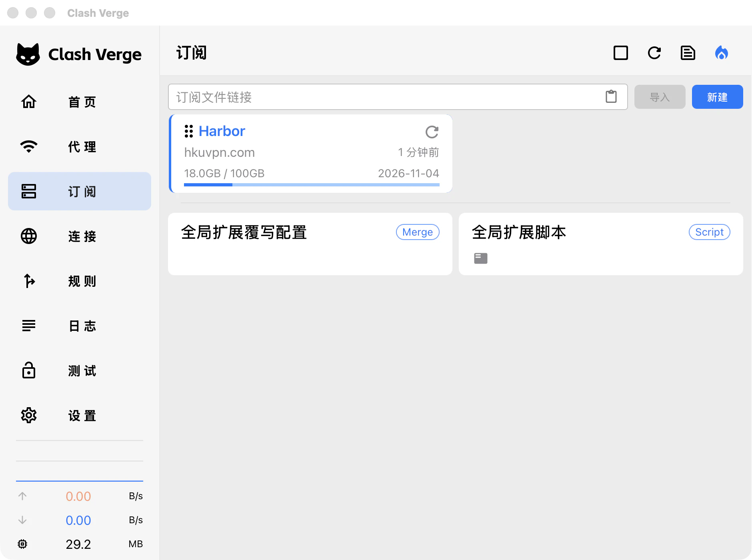752x560 pixels.
Task: Click the subscriptions server icon in sidebar
Action: tap(29, 191)
